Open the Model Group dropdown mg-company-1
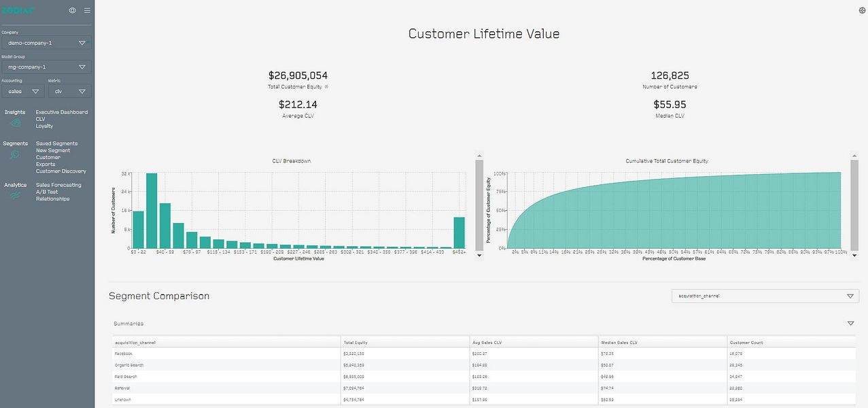This screenshot has height=408, width=868. point(46,67)
